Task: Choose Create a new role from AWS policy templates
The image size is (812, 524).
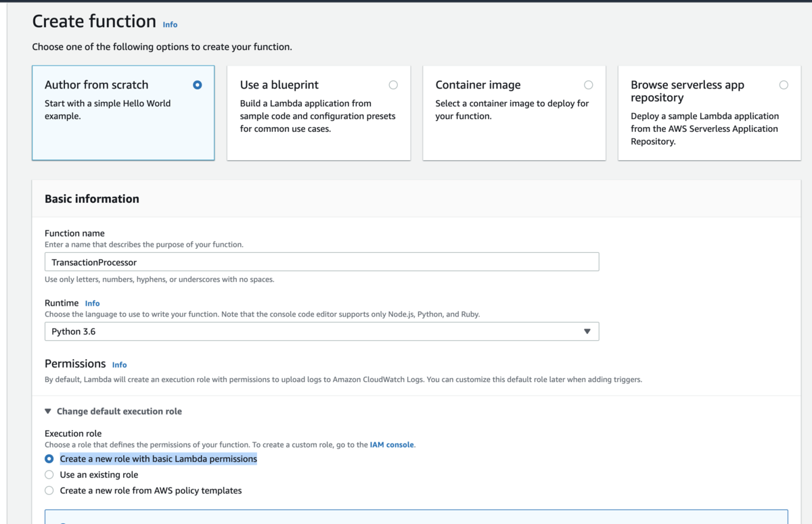Action: click(x=49, y=490)
